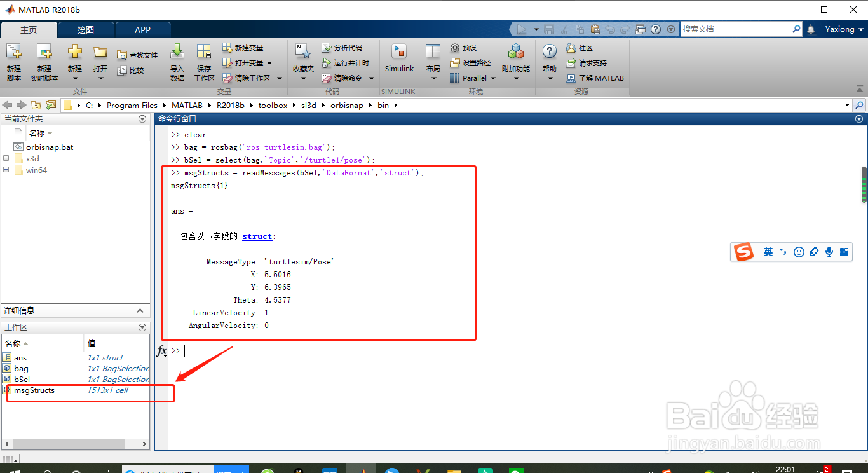Open 帮助 help
This screenshot has height=473, width=868.
550,62
